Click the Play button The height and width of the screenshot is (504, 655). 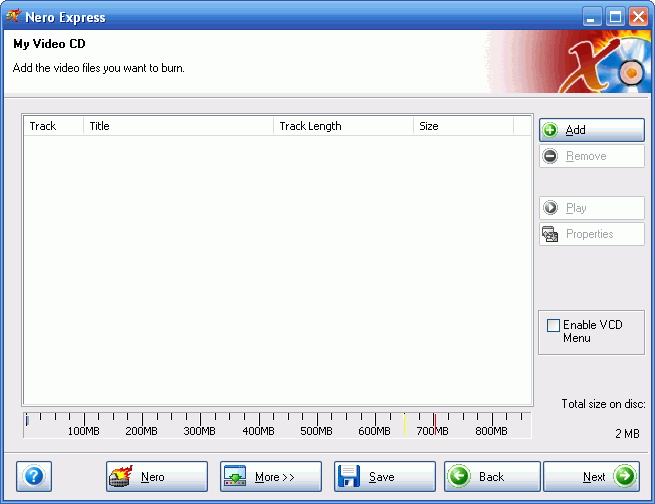(x=592, y=208)
